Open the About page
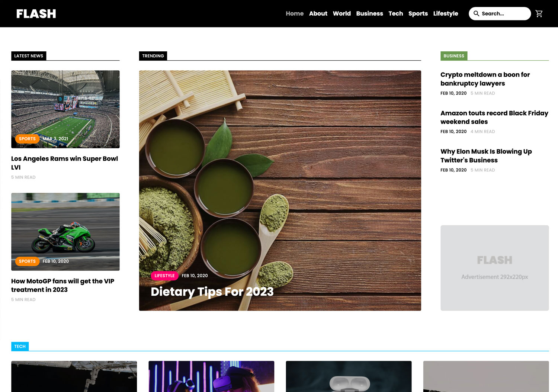558x392 pixels. [x=318, y=13]
